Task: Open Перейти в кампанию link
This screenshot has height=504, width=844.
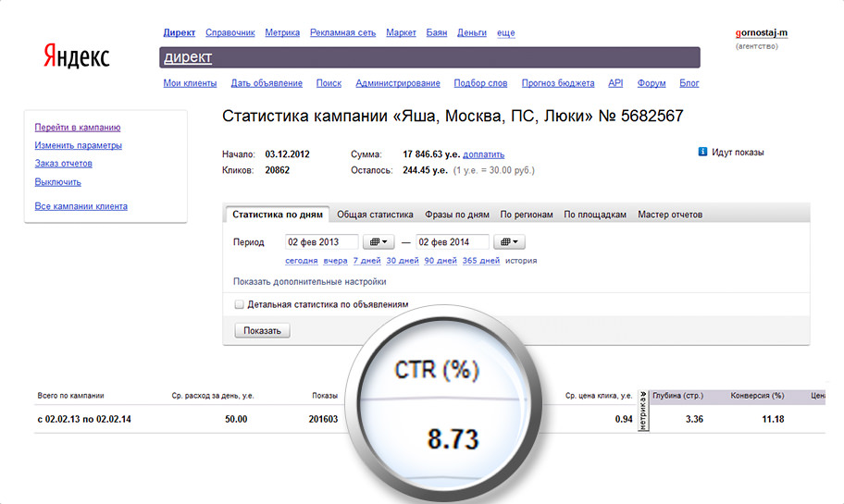Action: pos(78,128)
